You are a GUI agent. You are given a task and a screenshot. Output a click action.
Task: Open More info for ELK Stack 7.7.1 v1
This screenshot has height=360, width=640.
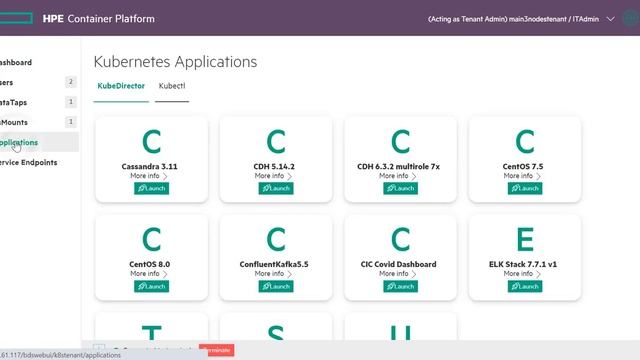click(522, 274)
